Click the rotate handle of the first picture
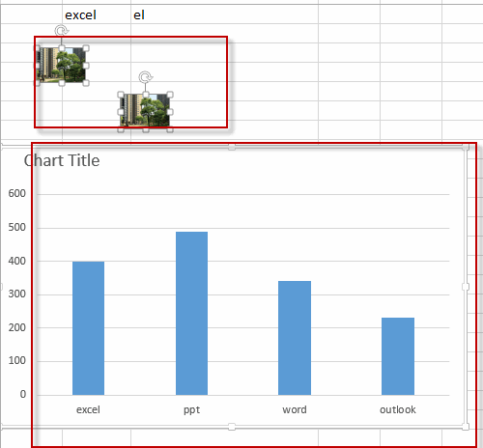The width and height of the screenshot is (483, 448). [61, 31]
